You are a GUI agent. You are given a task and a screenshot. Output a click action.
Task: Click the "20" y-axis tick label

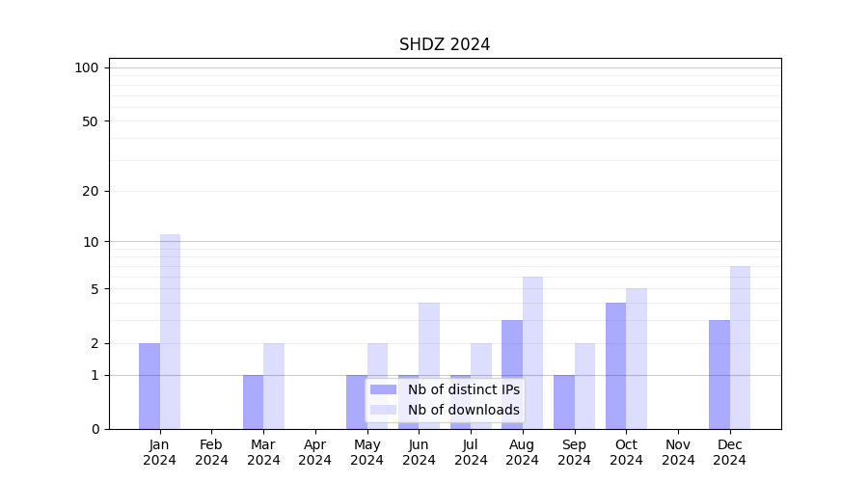click(x=91, y=191)
